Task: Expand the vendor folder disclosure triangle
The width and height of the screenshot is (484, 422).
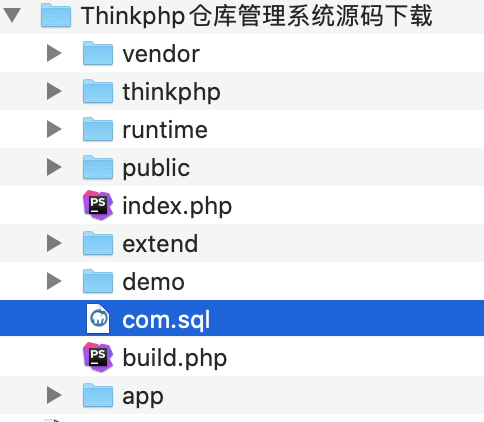Action: click(x=54, y=53)
